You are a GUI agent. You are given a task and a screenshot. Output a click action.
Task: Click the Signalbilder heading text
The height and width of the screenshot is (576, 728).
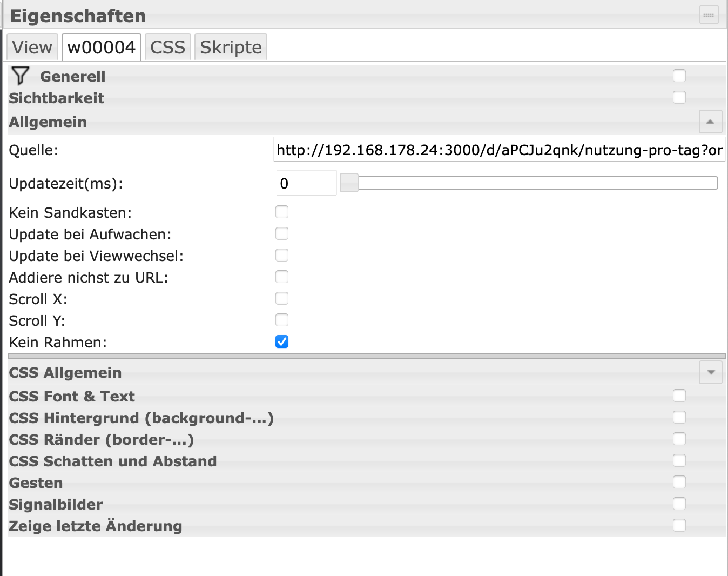coord(56,505)
